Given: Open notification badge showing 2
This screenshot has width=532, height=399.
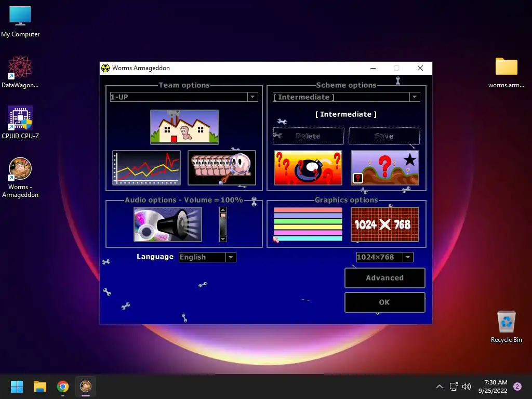Looking at the screenshot, I should [x=517, y=387].
